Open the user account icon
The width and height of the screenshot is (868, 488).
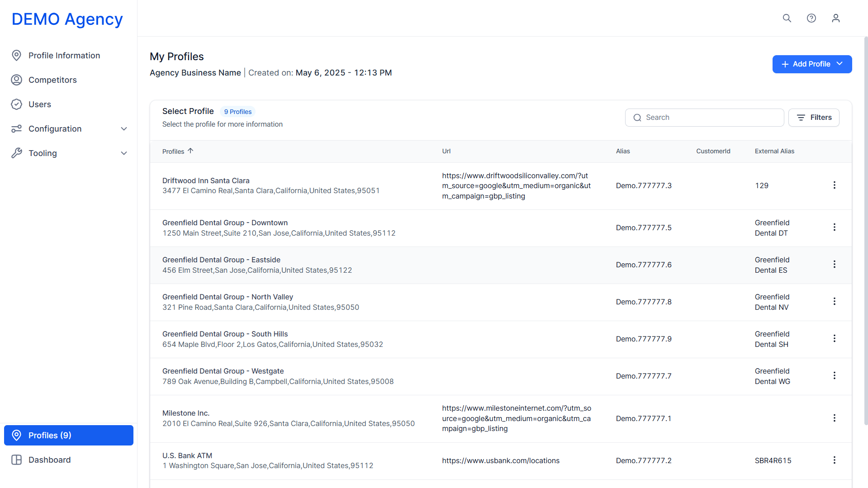[836, 18]
